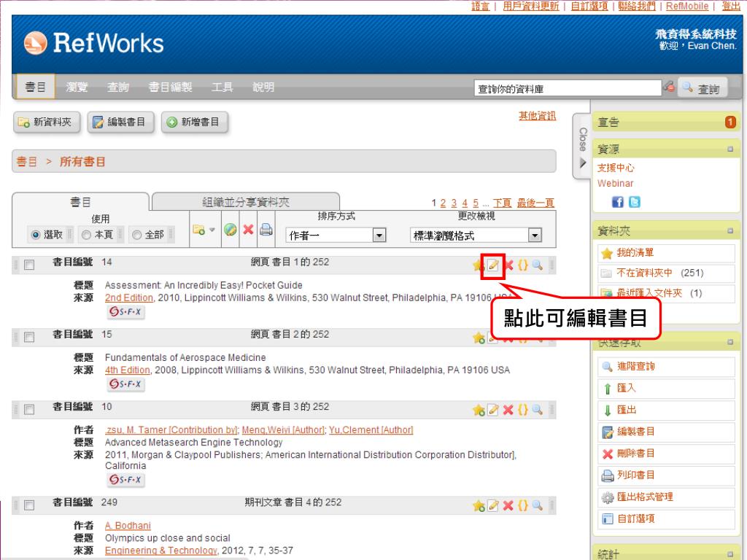View reference 14 with magnifier icon
This screenshot has height=560, width=747.
pos(538,265)
